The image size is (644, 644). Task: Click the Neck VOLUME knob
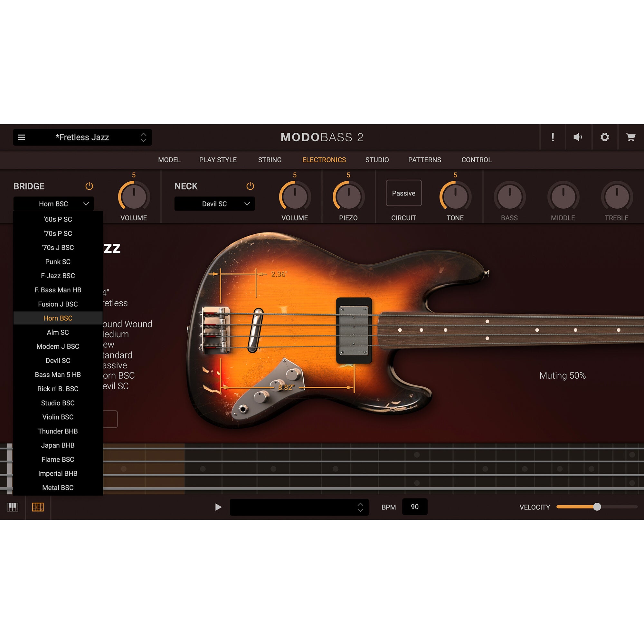point(295,196)
